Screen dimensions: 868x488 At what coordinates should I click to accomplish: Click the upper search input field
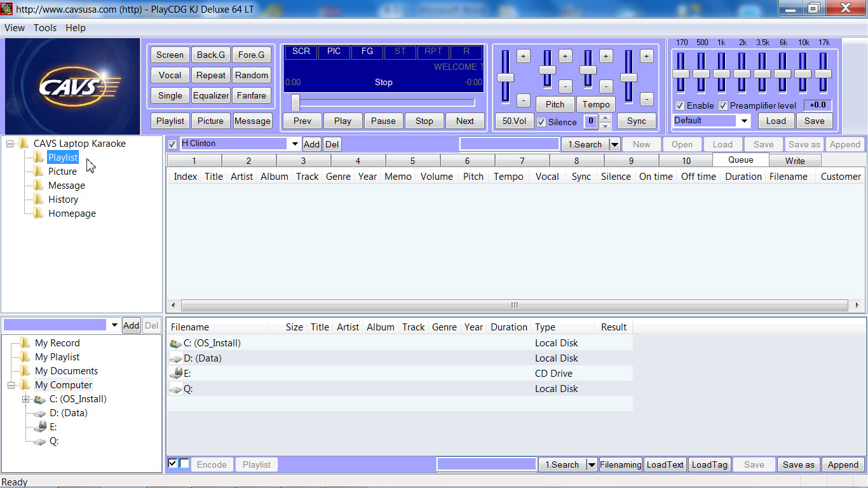pyautogui.click(x=510, y=144)
